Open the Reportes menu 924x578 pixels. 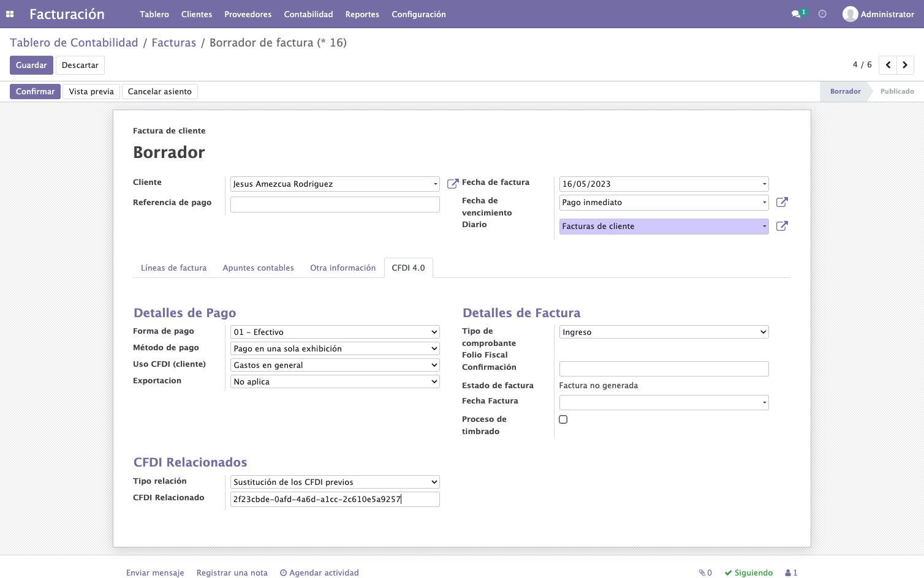tap(362, 14)
